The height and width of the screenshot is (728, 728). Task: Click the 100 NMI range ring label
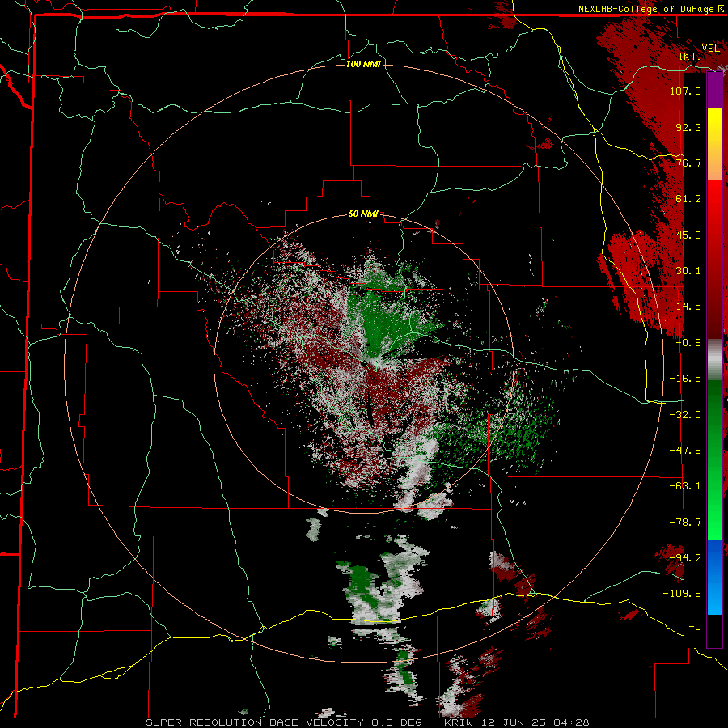click(363, 64)
